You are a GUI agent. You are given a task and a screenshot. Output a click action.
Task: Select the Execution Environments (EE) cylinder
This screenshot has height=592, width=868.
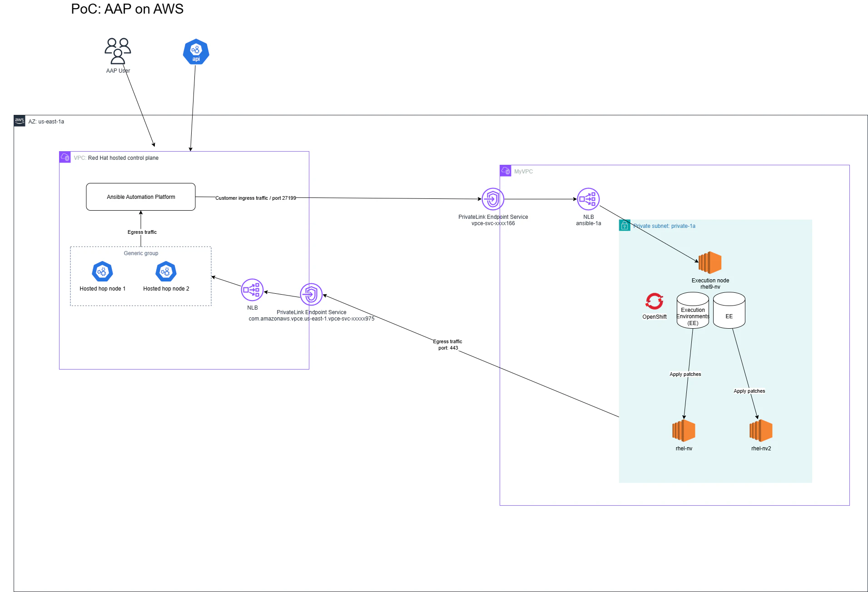tap(693, 310)
